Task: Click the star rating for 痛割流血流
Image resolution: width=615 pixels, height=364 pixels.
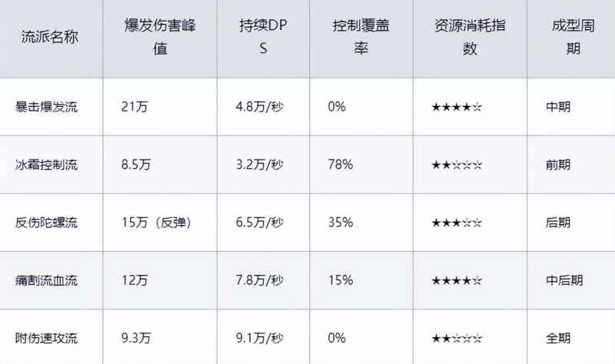Action: point(457,280)
